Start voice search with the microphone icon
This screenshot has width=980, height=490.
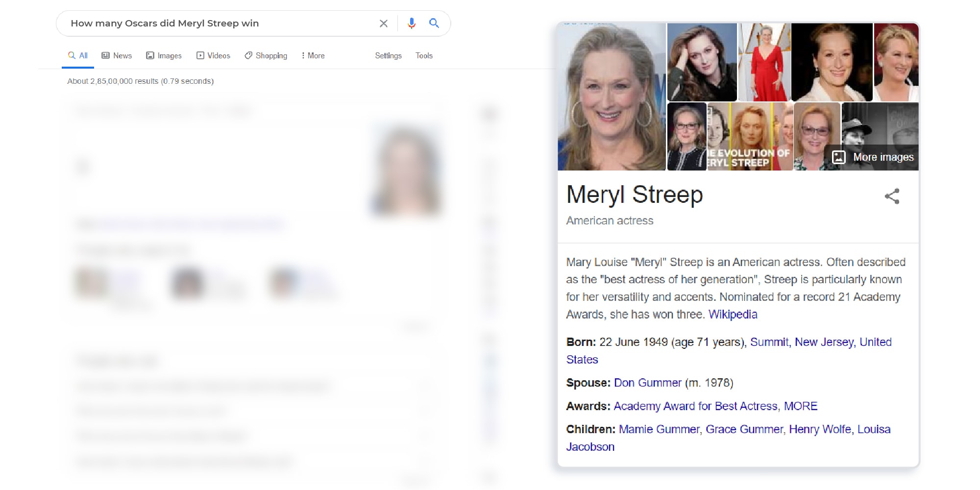click(412, 23)
